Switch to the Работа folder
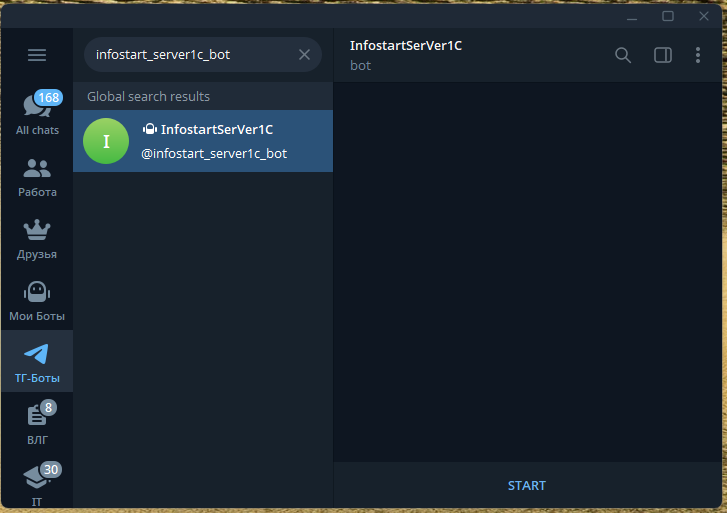The height and width of the screenshot is (513, 727). tap(37, 178)
